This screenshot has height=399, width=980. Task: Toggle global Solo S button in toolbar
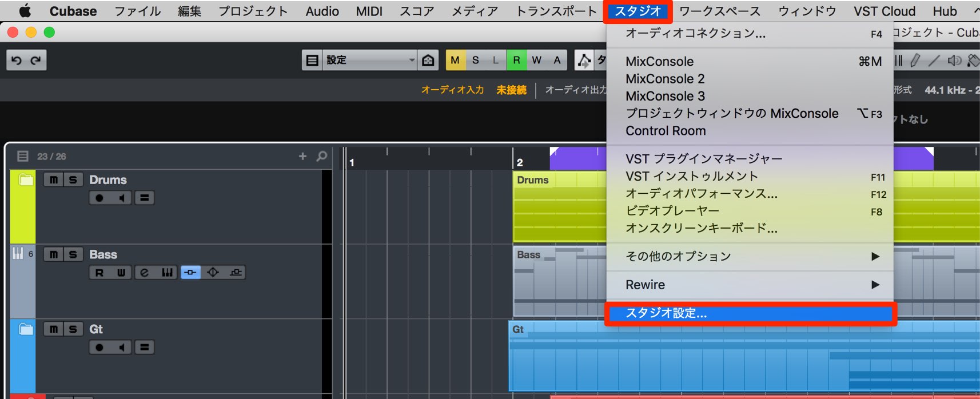click(x=476, y=60)
